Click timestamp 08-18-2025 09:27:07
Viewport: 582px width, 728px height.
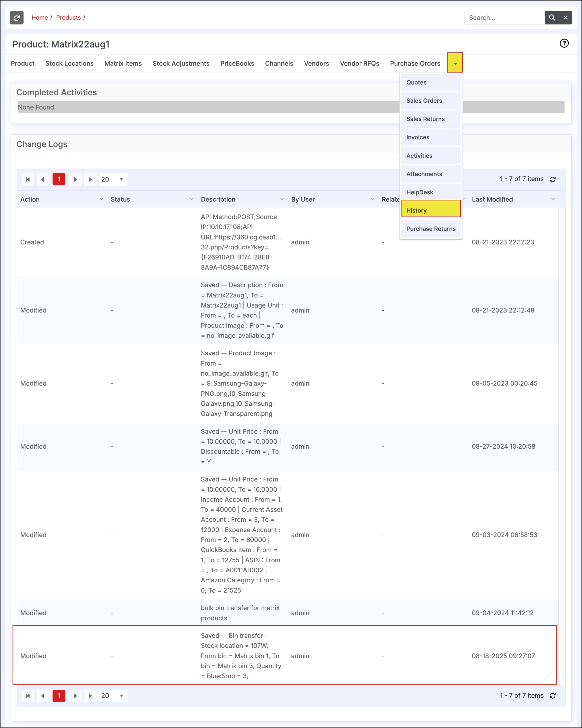coord(503,656)
